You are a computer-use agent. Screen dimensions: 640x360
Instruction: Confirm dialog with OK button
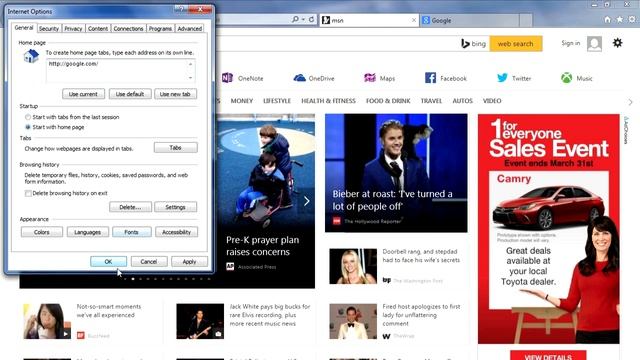pyautogui.click(x=108, y=262)
